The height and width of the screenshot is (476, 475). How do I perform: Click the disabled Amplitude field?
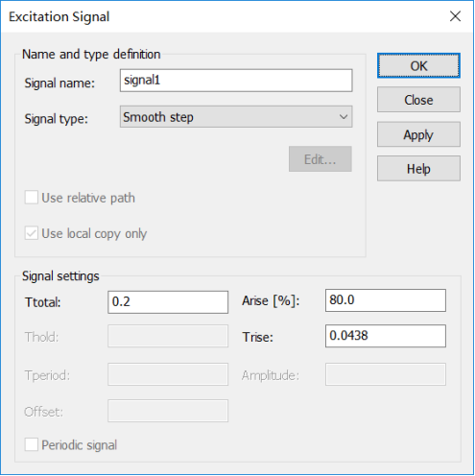tap(386, 374)
